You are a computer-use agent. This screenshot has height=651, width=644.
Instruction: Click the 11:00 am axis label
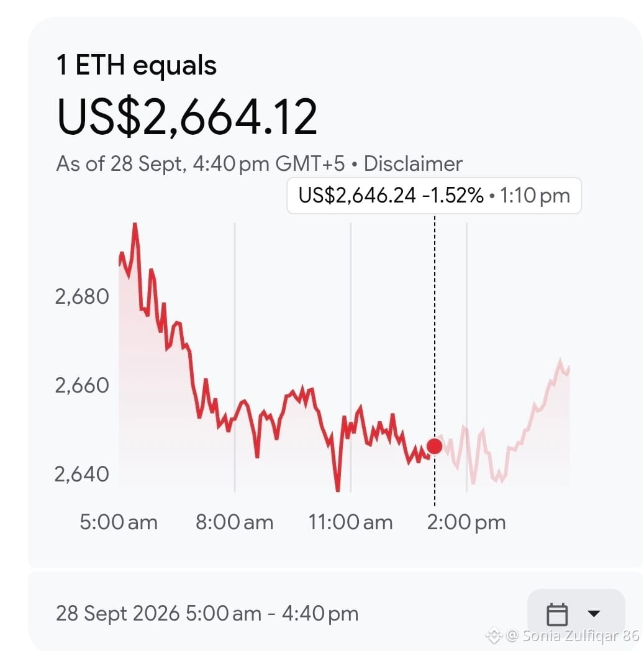351,522
